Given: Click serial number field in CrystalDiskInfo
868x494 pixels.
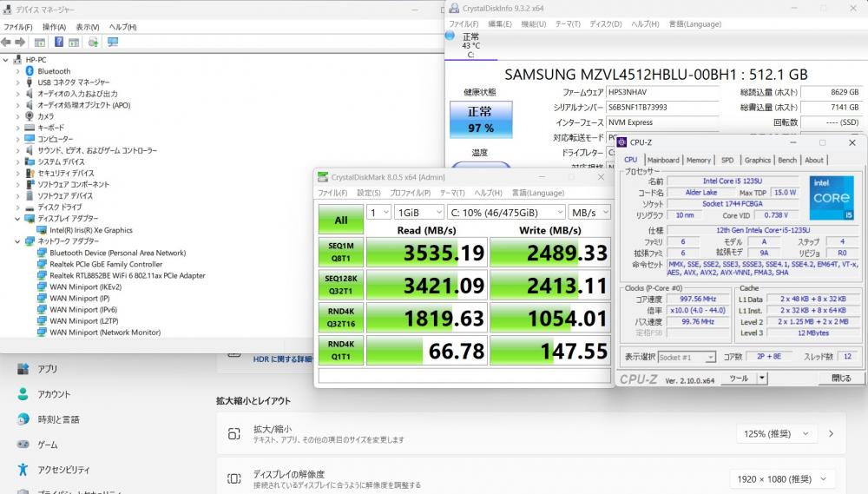Looking at the screenshot, I should pyautogui.click(x=662, y=108).
